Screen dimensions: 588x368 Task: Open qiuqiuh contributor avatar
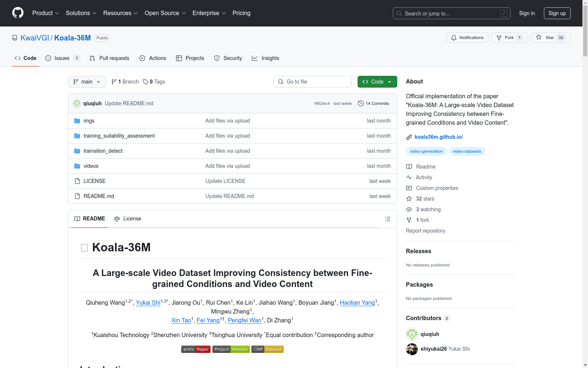tap(412, 334)
